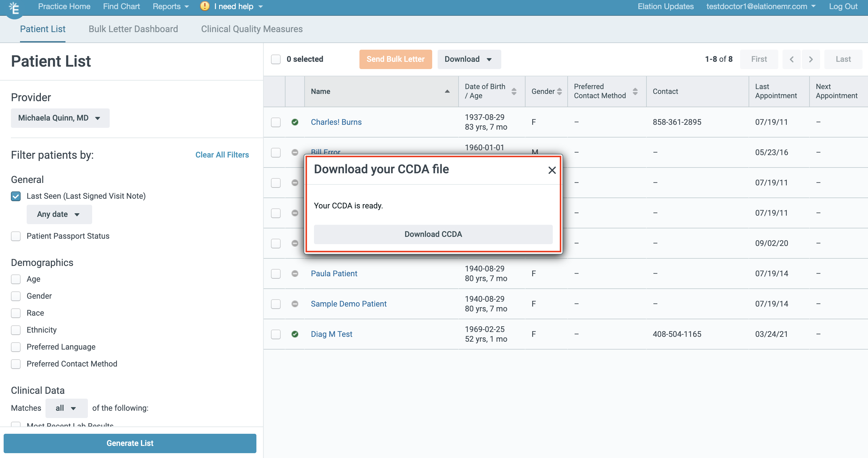868x458 pixels.
Task: Open the Any date dropdown
Action: click(59, 214)
